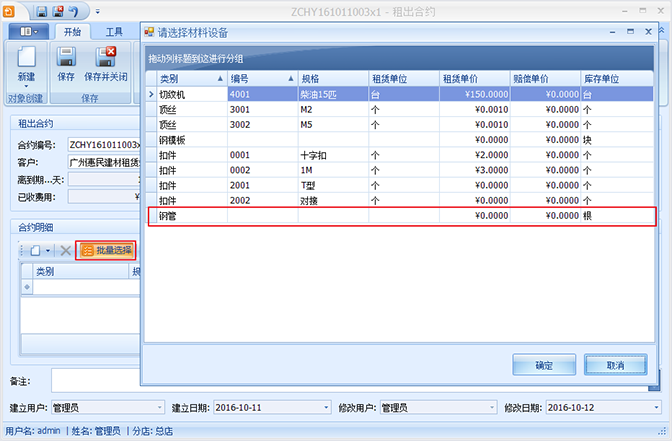Sort by the 类别 column header
The width and height of the screenshot is (672, 441).
[185, 78]
